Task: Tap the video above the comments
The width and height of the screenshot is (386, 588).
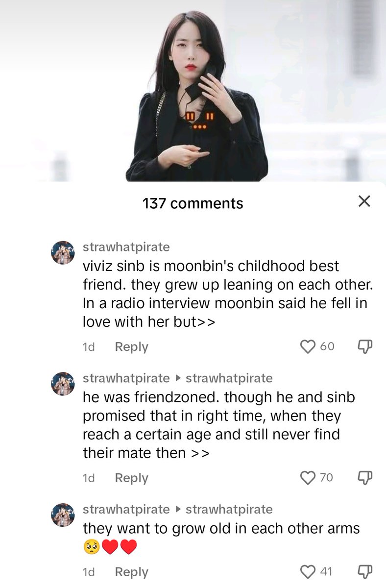Action: coord(193,91)
